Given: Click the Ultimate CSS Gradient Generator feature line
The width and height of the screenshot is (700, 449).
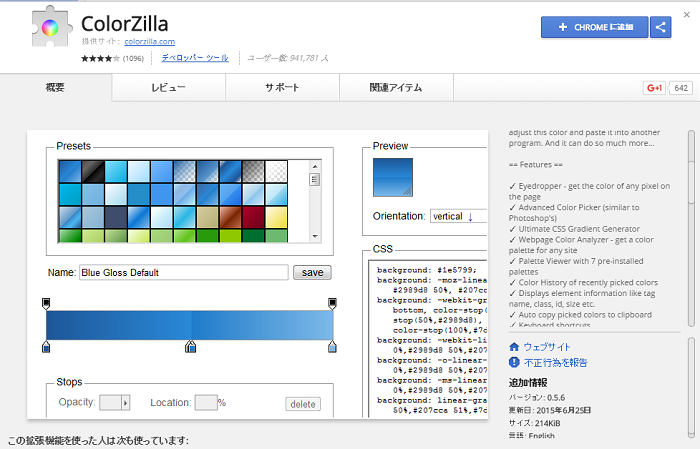Looking at the screenshot, I should pyautogui.click(x=575, y=229).
